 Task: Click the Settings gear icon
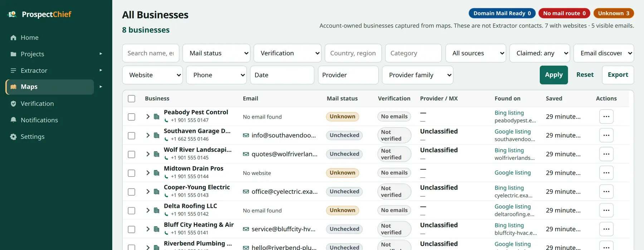point(14,137)
